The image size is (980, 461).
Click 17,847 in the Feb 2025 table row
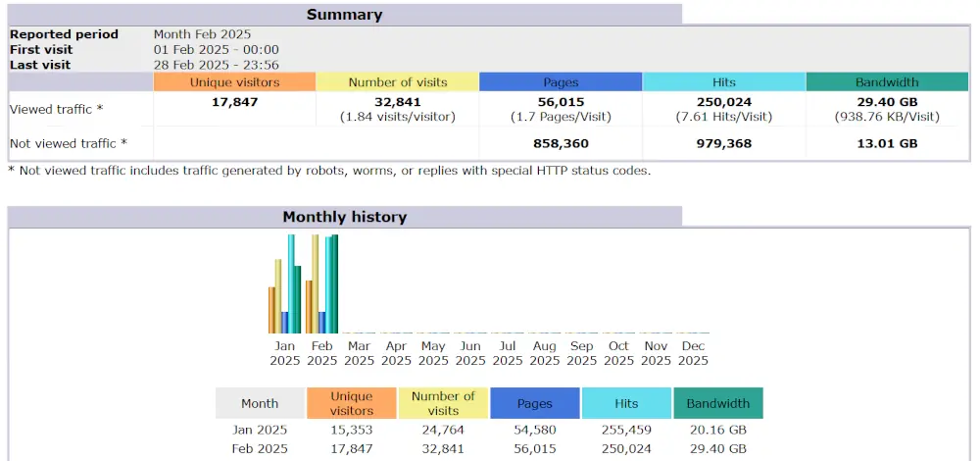click(x=351, y=448)
